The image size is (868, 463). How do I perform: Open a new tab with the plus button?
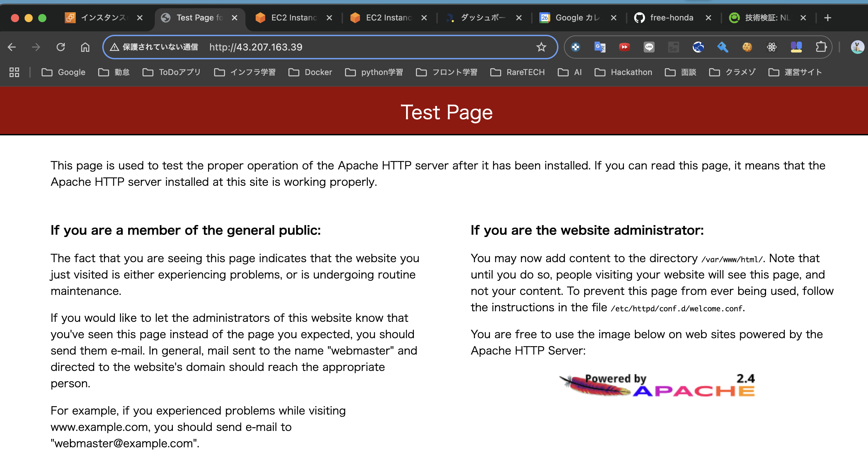tap(827, 17)
